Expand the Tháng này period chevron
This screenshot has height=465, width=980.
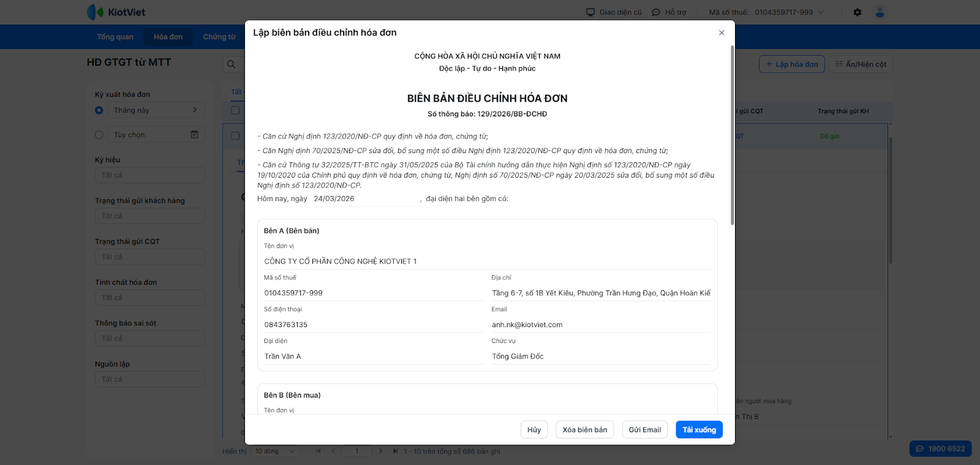pyautogui.click(x=195, y=110)
